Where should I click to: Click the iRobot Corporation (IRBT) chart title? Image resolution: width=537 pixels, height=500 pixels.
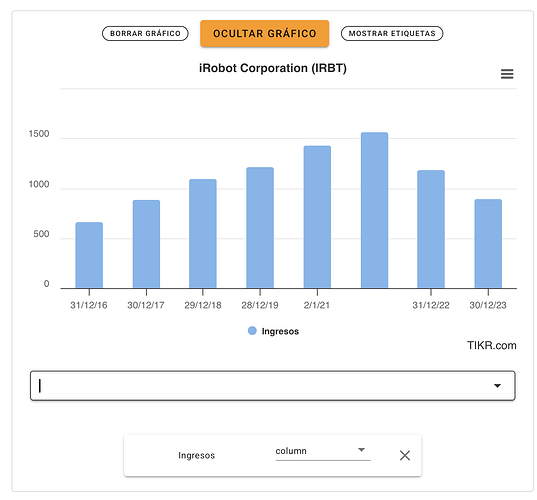click(273, 68)
